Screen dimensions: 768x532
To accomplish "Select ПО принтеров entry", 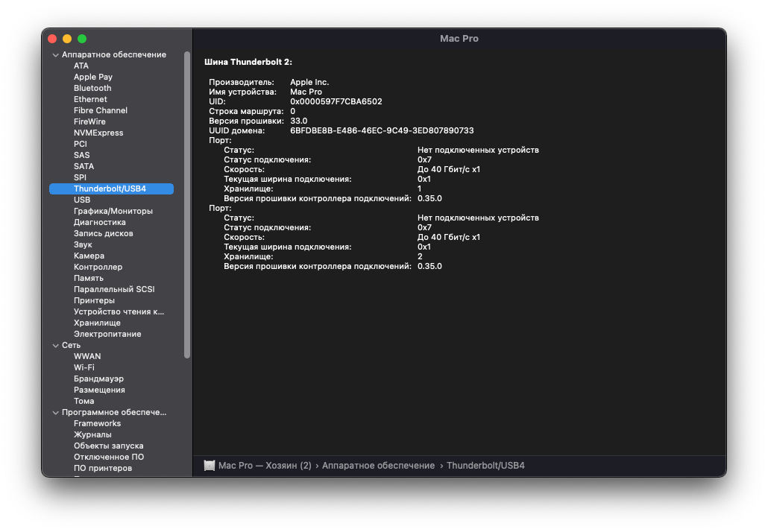I will [x=103, y=469].
